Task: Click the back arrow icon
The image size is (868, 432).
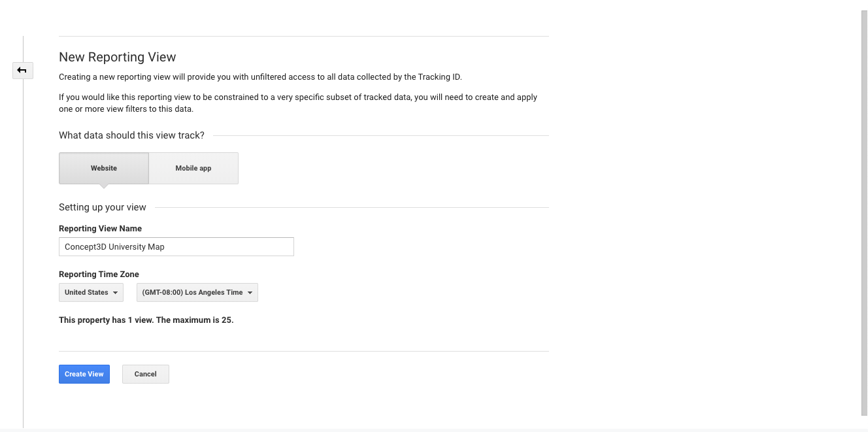Action: pos(22,70)
